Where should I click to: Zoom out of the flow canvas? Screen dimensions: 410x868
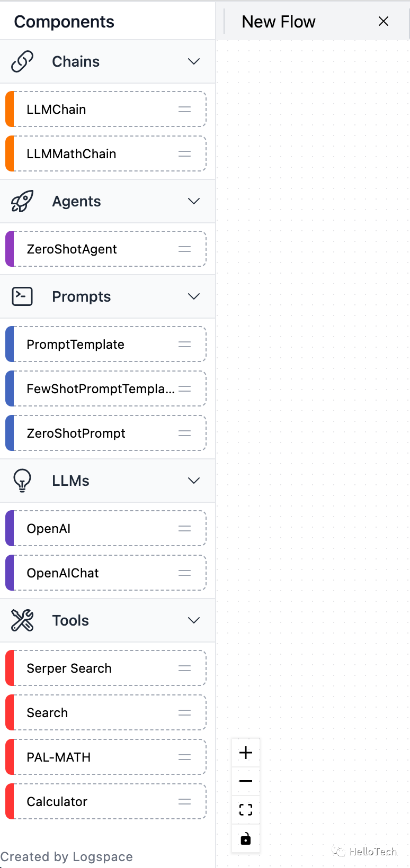246,781
